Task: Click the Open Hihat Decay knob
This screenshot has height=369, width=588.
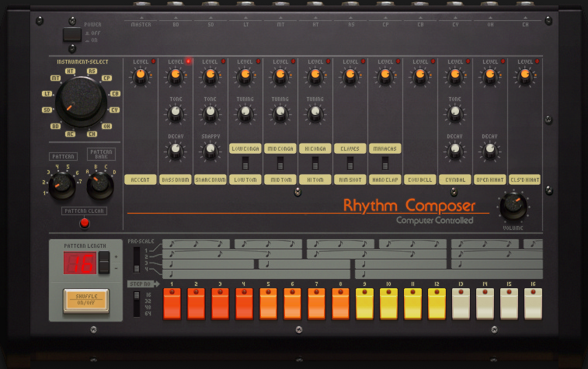Action: coord(490,151)
